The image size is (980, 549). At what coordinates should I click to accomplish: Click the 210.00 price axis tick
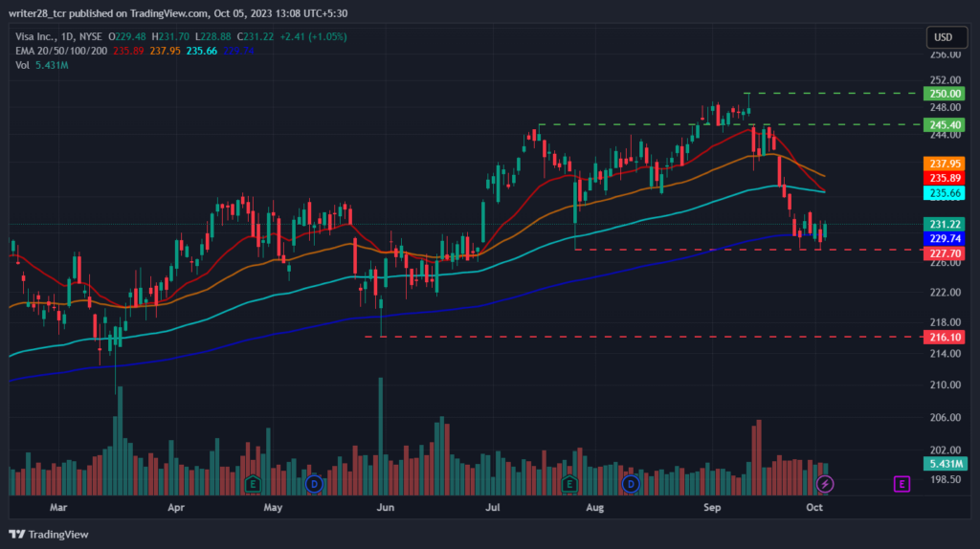click(945, 384)
